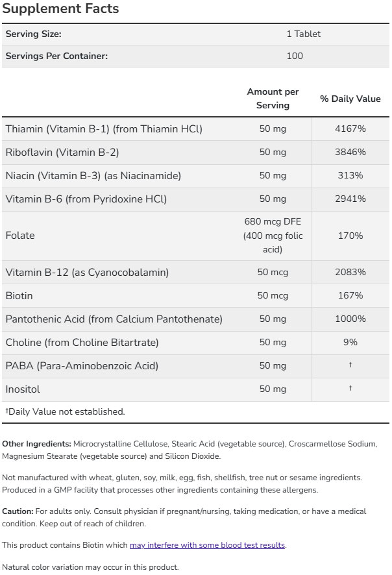This screenshot has width=392, height=575.
Task: Select the Pantothenic Acid row name
Action: tap(114, 319)
